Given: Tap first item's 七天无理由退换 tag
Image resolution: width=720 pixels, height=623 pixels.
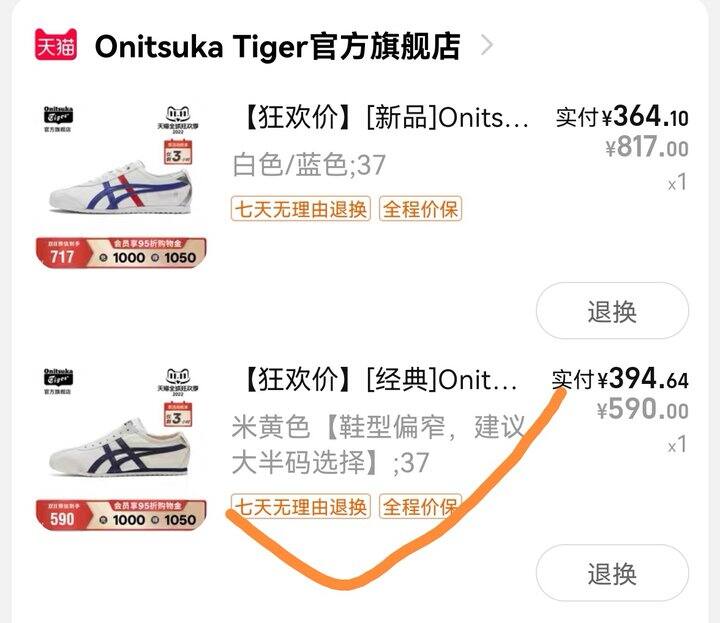Looking at the screenshot, I should pos(301,209).
